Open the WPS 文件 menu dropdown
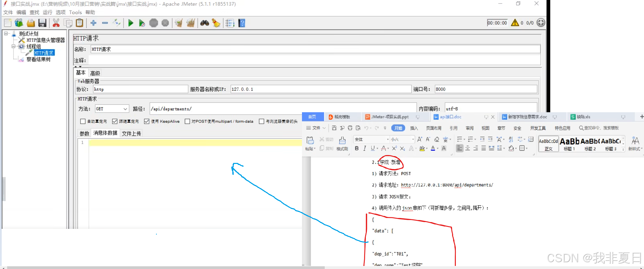The width and height of the screenshot is (644, 269). pos(316,128)
